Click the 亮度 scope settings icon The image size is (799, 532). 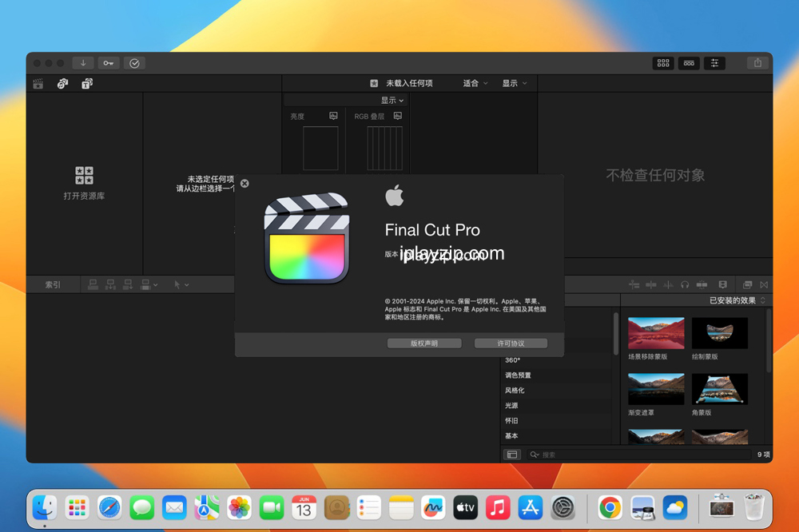333,116
